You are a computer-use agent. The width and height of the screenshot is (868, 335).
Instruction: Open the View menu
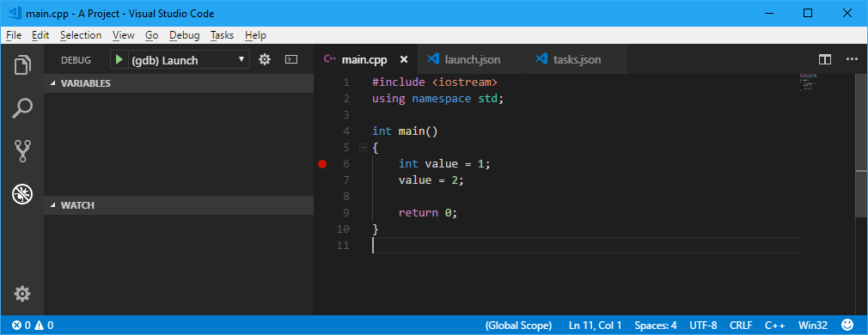124,35
